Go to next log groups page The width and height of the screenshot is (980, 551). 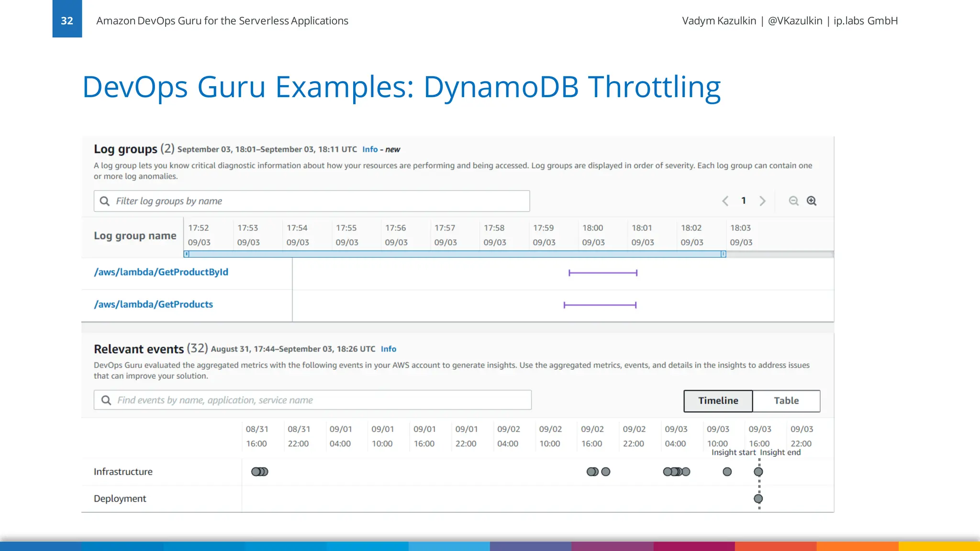point(762,201)
